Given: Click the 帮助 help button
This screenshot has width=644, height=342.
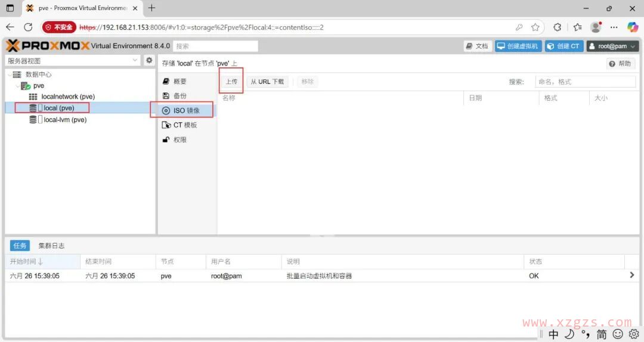Looking at the screenshot, I should 620,64.
